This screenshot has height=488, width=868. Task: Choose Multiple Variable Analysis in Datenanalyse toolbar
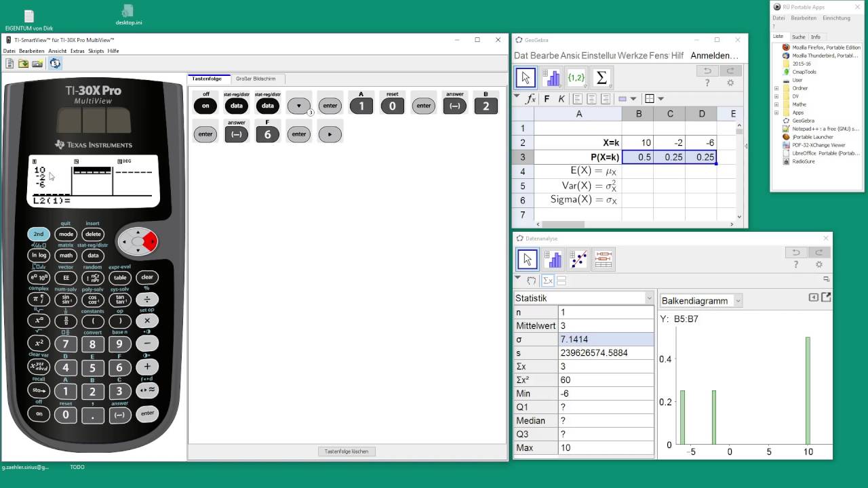click(x=604, y=259)
